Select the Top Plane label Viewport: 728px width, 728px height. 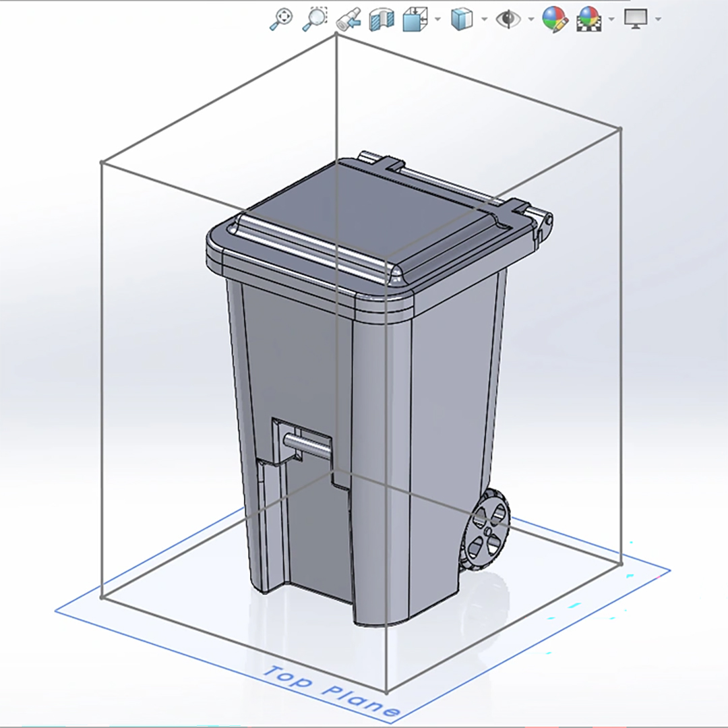332,692
